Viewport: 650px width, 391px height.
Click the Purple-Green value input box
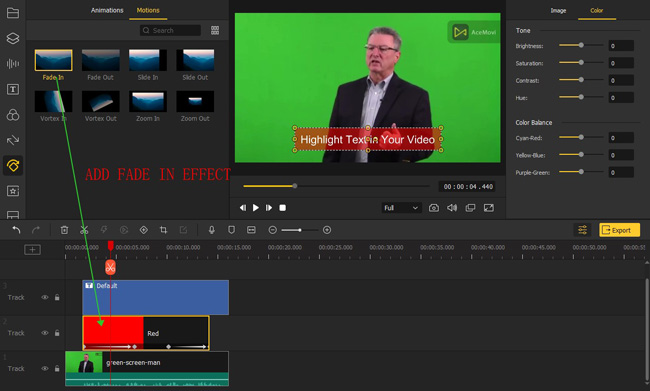click(x=621, y=172)
